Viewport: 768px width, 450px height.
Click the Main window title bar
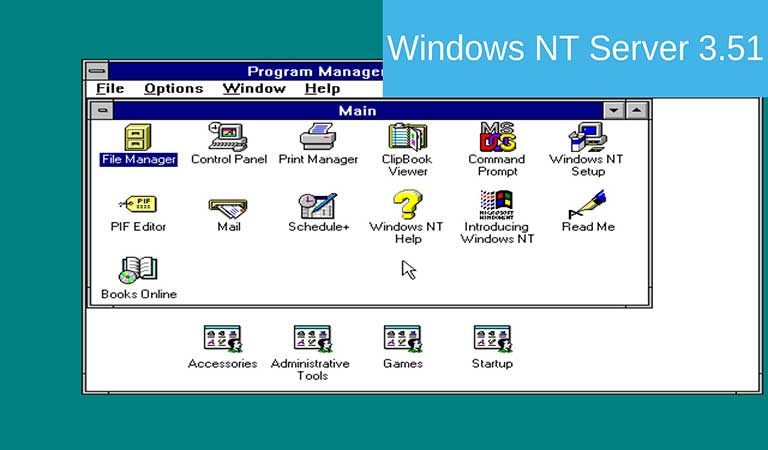click(358, 110)
